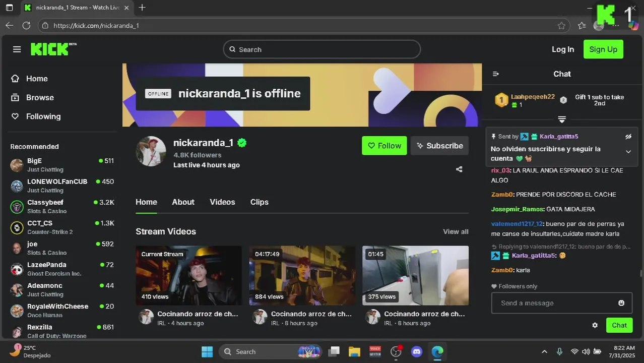Open Task View on taskbar
Viewport: 644px width, 363px height.
tap(334, 351)
